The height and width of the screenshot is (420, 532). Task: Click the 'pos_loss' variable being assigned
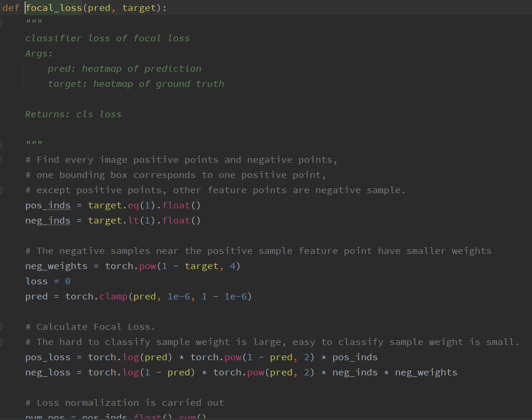pos(48,357)
